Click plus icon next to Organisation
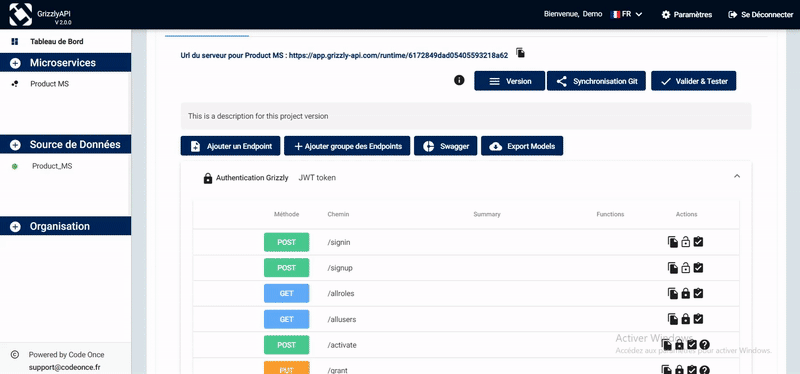 pos(15,227)
